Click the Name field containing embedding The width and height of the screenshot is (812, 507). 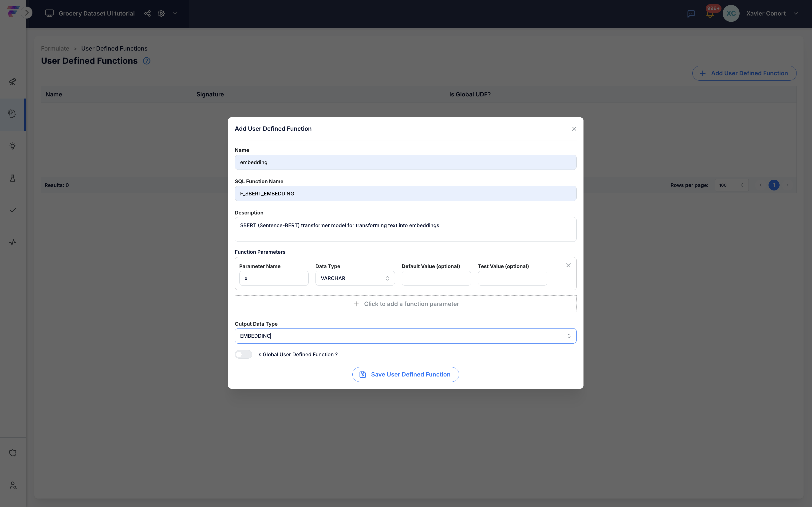405,162
